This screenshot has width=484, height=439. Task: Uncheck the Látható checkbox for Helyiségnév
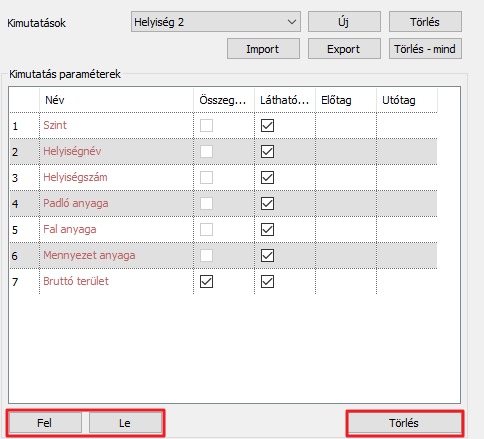pos(267,152)
